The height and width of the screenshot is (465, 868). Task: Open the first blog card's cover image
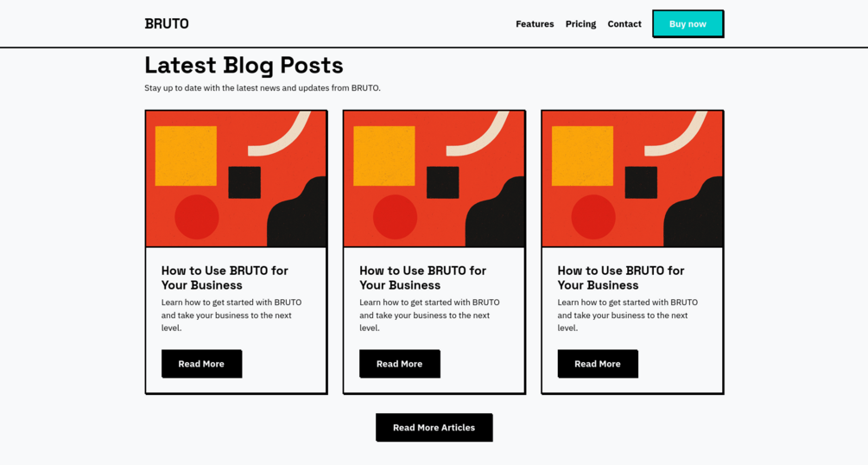tap(236, 179)
